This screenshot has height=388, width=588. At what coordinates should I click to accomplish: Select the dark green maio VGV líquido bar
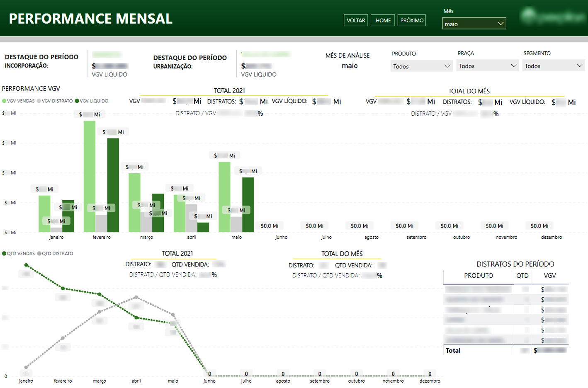[248, 205]
